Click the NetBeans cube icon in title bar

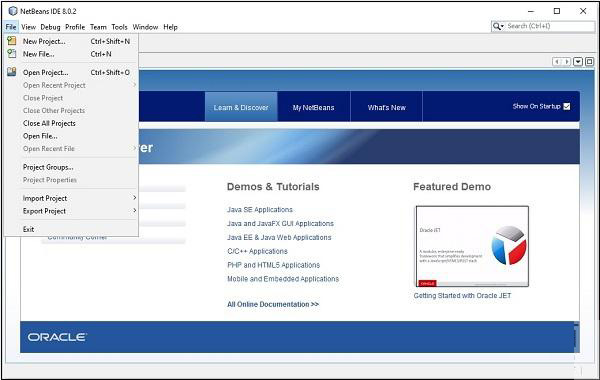click(x=13, y=11)
